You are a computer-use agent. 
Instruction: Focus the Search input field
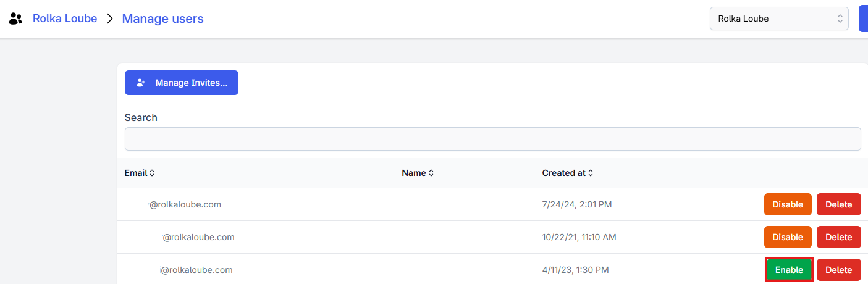pyautogui.click(x=492, y=139)
